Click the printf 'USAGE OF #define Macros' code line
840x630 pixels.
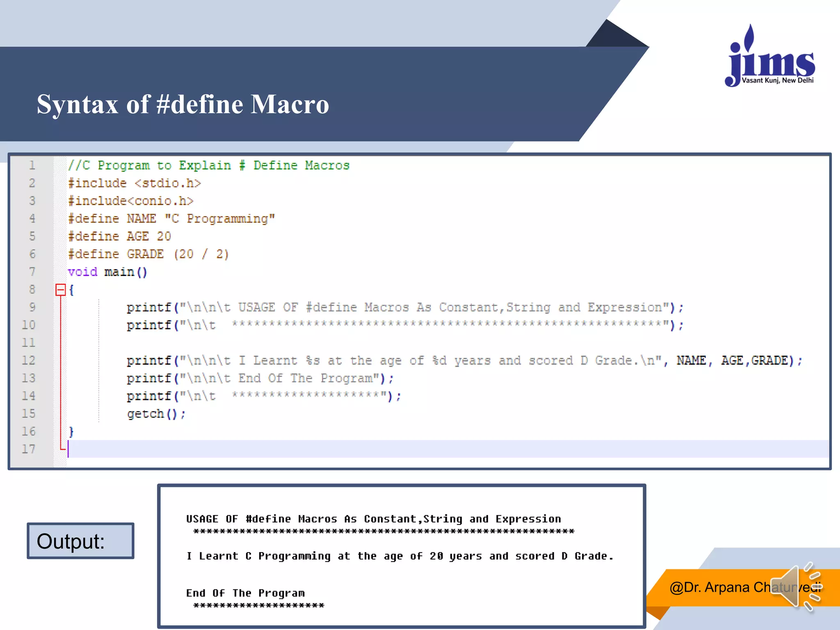pyautogui.click(x=405, y=307)
